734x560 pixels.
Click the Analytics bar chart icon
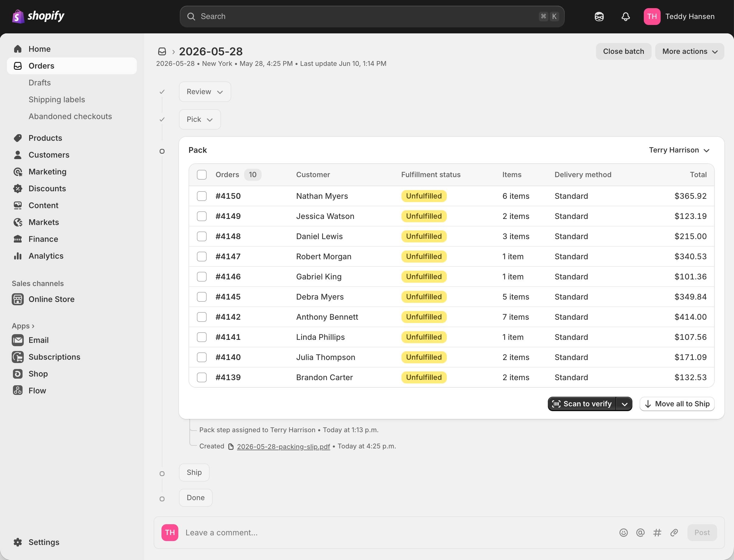[x=18, y=256]
